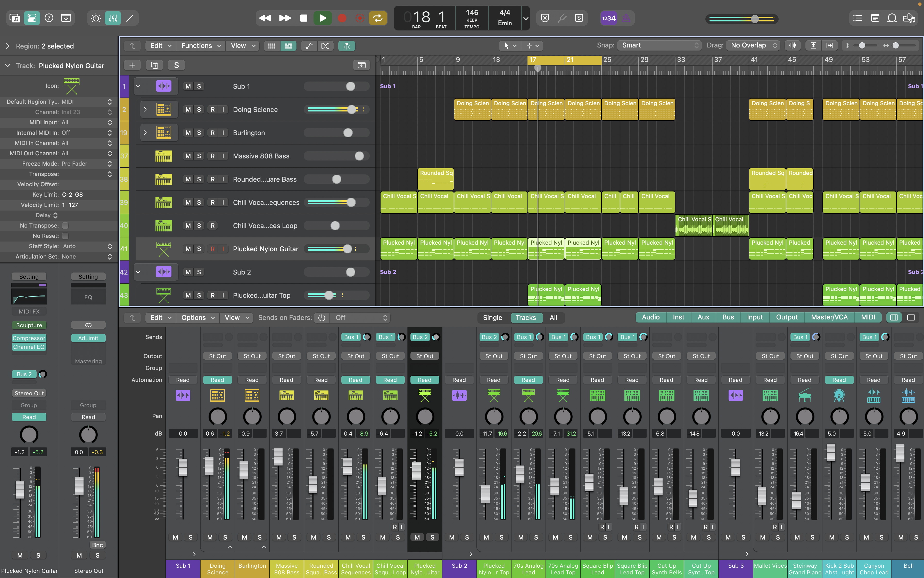Click the MIDI FX slot

(29, 311)
